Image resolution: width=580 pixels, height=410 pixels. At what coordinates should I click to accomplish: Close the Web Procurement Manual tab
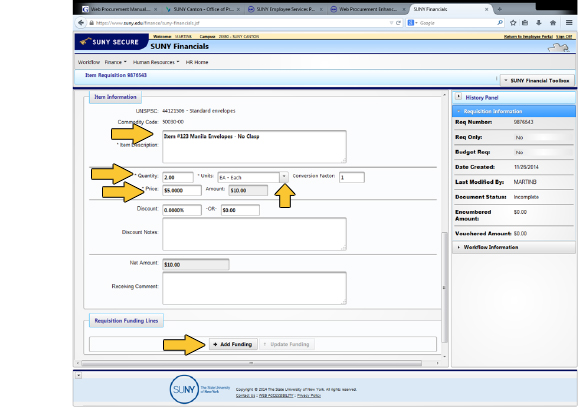(155, 9)
